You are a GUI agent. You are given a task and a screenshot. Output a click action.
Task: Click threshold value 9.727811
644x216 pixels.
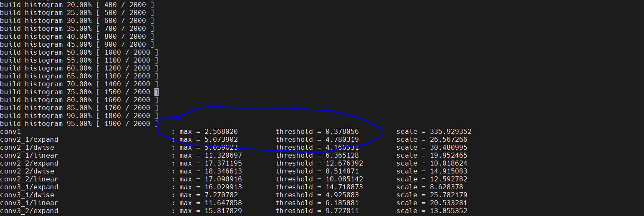coord(342,211)
